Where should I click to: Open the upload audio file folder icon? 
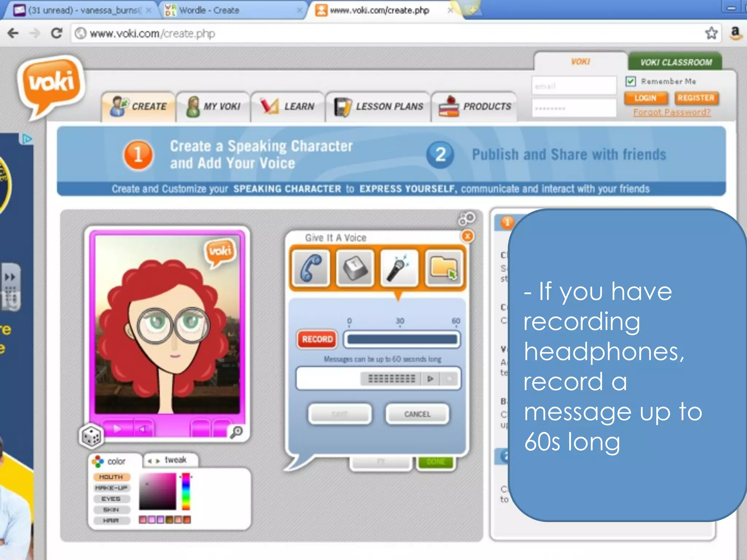pyautogui.click(x=444, y=268)
